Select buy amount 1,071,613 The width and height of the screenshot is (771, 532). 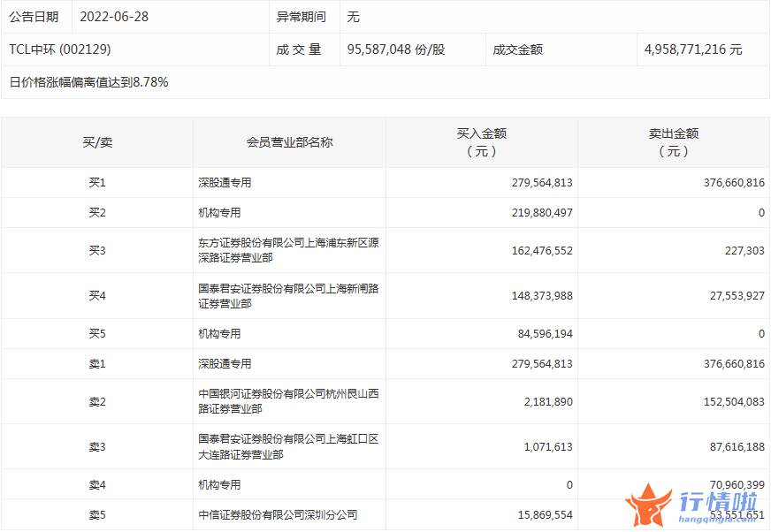(x=548, y=447)
